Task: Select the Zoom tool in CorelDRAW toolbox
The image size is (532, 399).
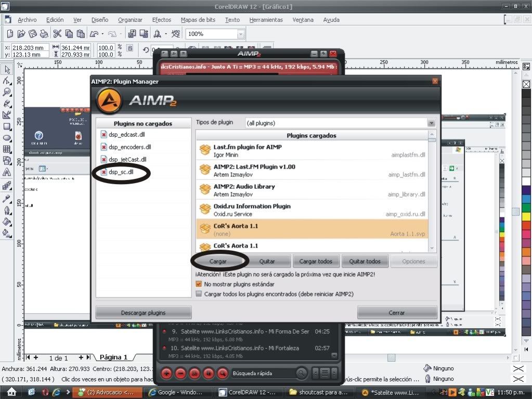Action: pos(7,92)
